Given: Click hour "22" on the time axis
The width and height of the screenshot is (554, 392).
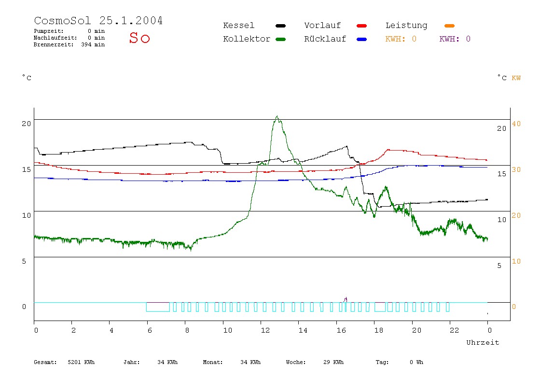Looking at the screenshot, I should coord(455,330).
